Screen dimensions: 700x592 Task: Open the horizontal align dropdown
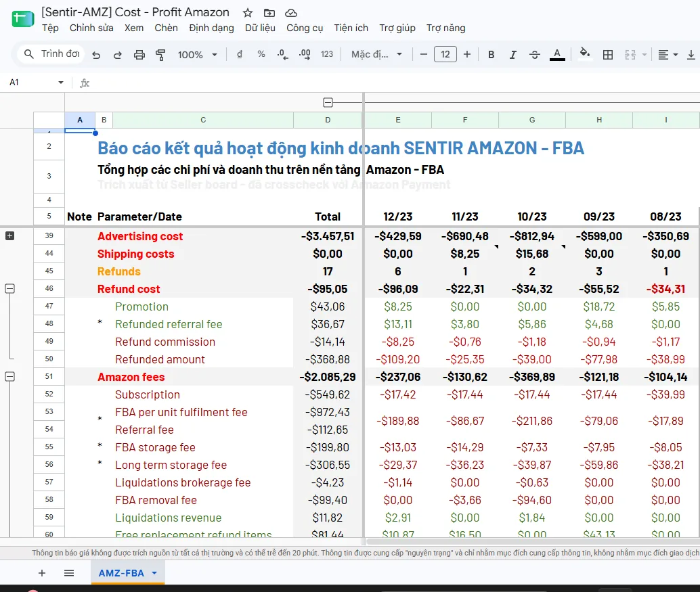pyautogui.click(x=668, y=54)
